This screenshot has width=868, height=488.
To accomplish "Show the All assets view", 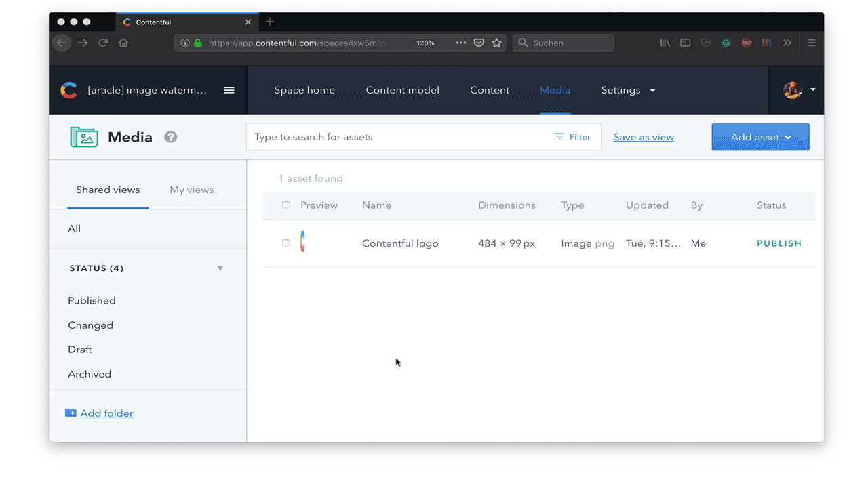I will coord(74,229).
